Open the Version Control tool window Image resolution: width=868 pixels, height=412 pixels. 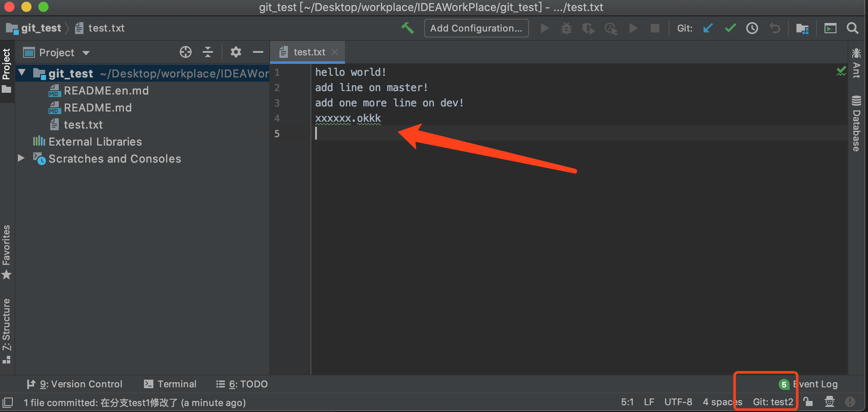pos(75,384)
